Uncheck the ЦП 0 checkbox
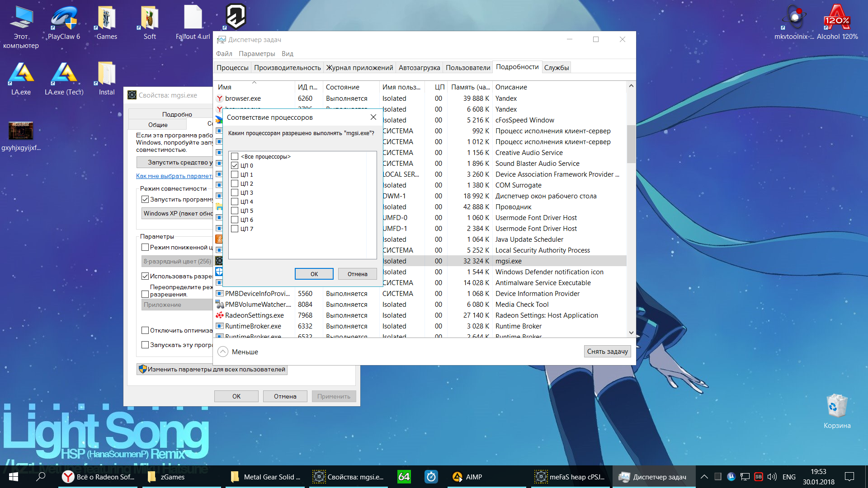 click(x=235, y=166)
